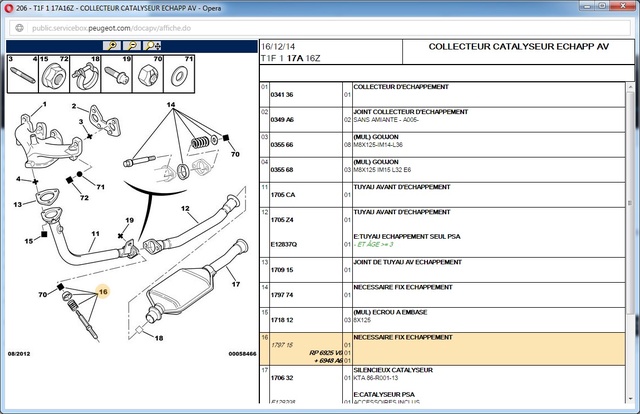Select callout 15 on the diagram
This screenshot has height=414, width=640.
(x=29, y=241)
